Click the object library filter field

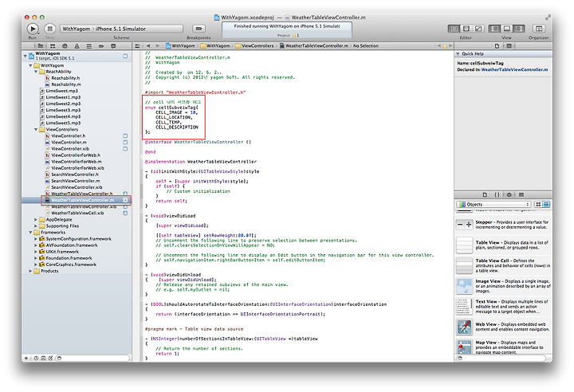click(501, 358)
